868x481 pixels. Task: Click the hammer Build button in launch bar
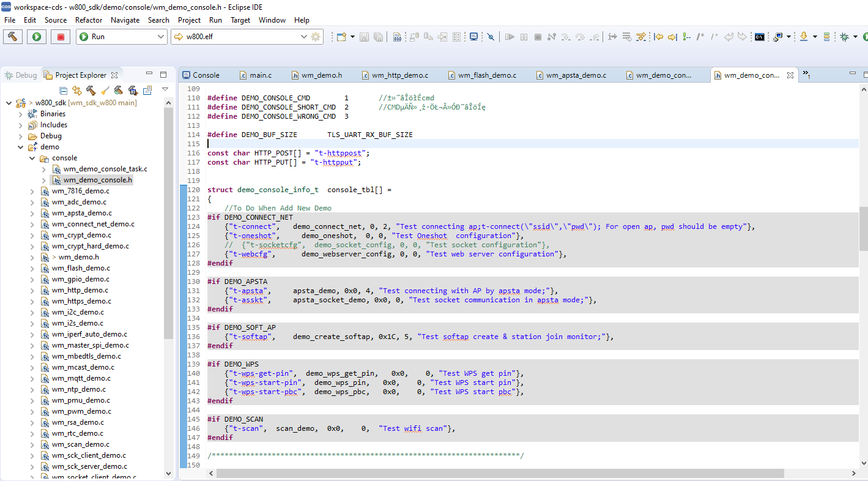(x=13, y=37)
